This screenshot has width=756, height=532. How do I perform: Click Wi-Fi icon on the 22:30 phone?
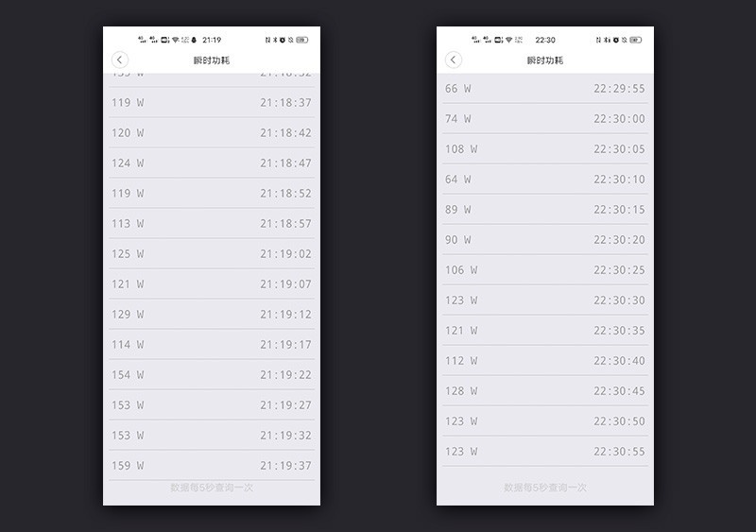pyautogui.click(x=508, y=40)
